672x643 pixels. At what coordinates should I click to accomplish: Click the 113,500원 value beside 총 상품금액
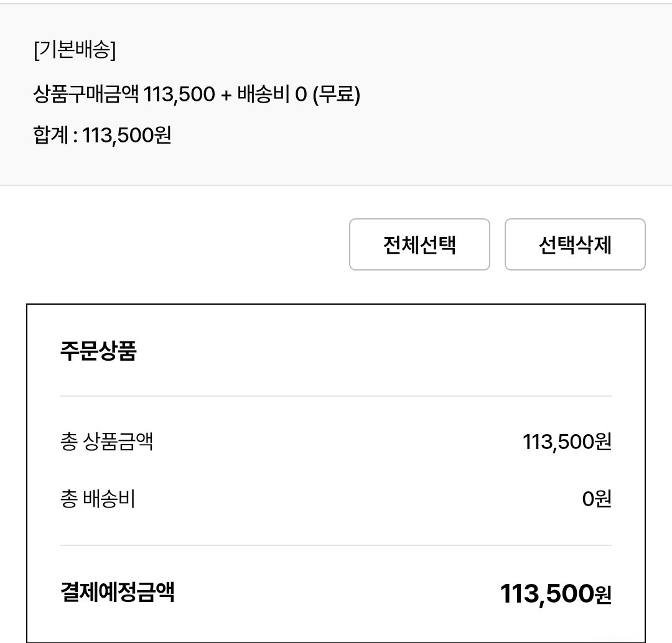[567, 442]
